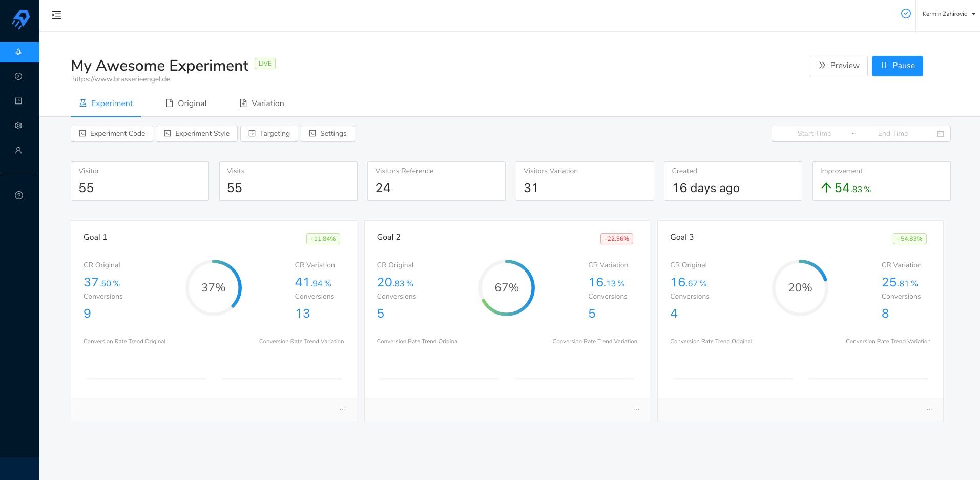Screen dimensions: 980x480
Task: Open the Sessions icon below the rocket
Action: coord(18,76)
